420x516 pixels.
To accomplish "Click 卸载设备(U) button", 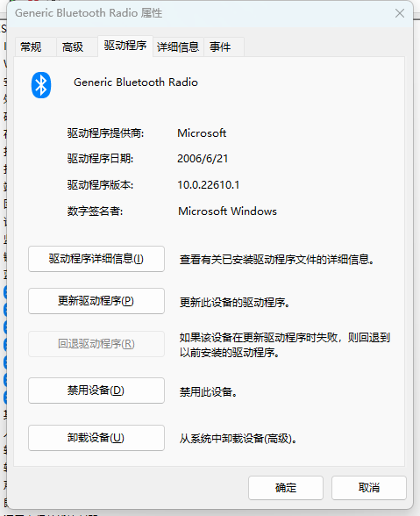I will (96, 438).
